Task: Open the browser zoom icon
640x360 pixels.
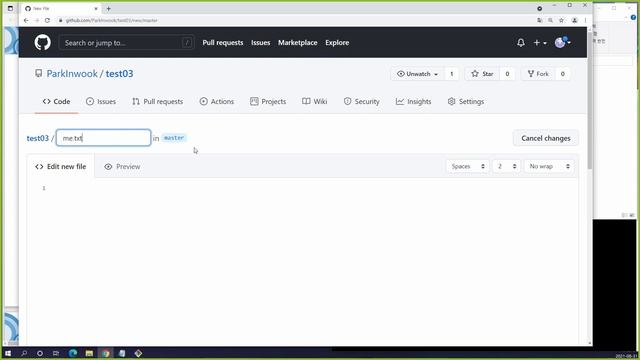Action: pos(551,20)
